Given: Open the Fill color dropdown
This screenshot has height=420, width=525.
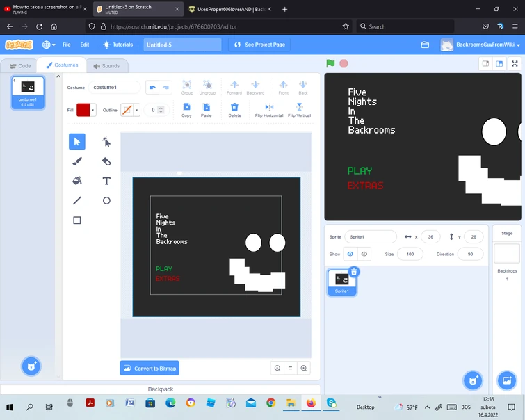Looking at the screenshot, I should [x=92, y=110].
